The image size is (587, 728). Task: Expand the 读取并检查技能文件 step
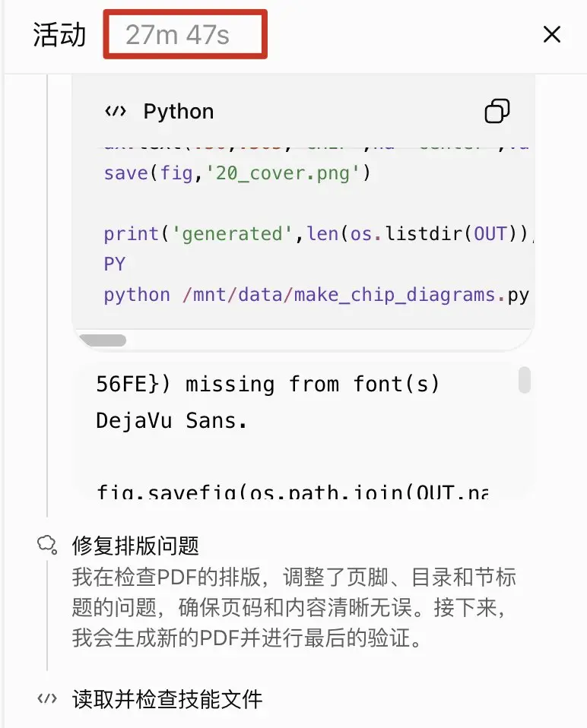pos(167,699)
